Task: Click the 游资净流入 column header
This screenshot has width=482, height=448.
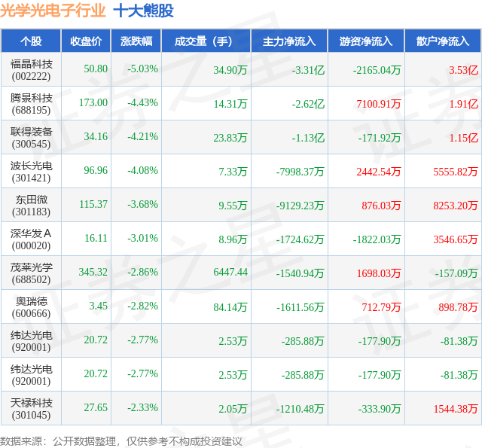Action: tap(367, 41)
